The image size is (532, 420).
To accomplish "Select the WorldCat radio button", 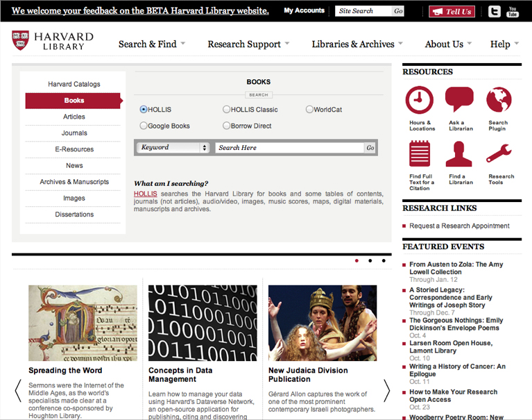I will pyautogui.click(x=309, y=109).
